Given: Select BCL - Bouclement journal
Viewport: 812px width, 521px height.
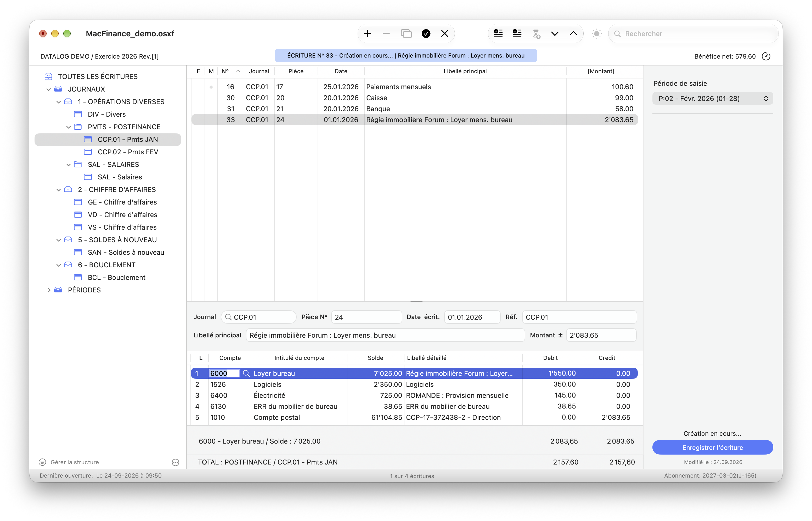Looking at the screenshot, I should (x=116, y=278).
